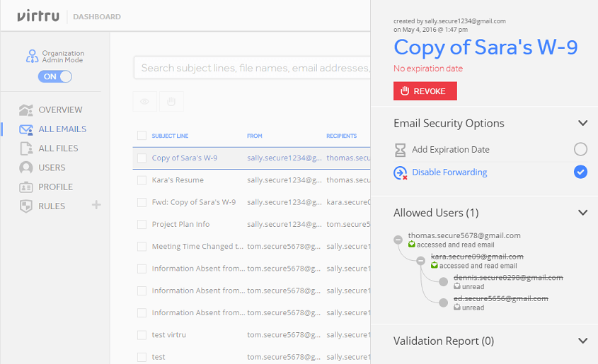Open the OVERVIEW section
The image size is (598, 364).
tap(60, 110)
